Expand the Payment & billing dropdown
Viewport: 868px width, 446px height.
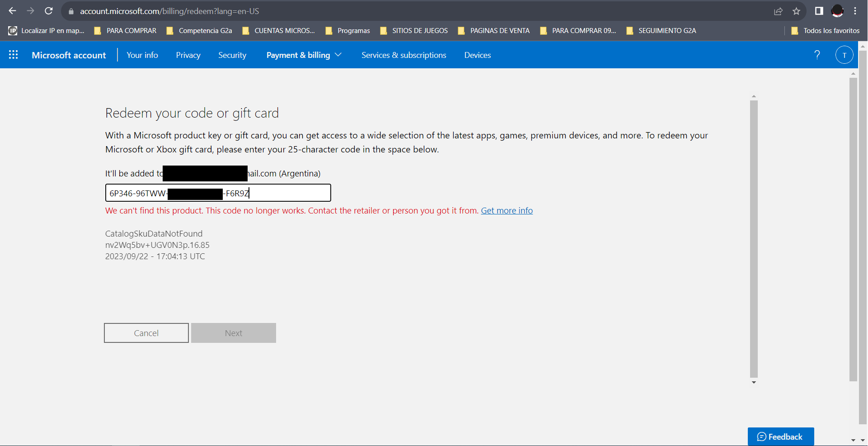click(304, 55)
